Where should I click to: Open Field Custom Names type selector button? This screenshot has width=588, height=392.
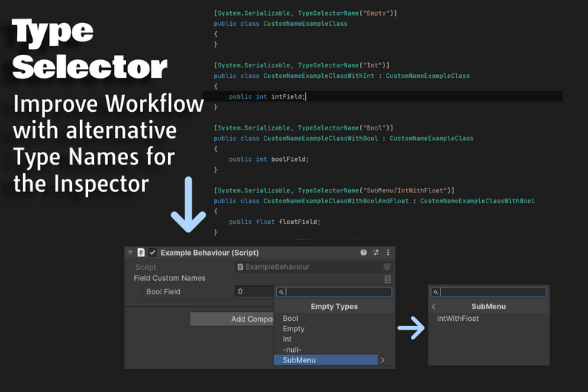(388, 279)
